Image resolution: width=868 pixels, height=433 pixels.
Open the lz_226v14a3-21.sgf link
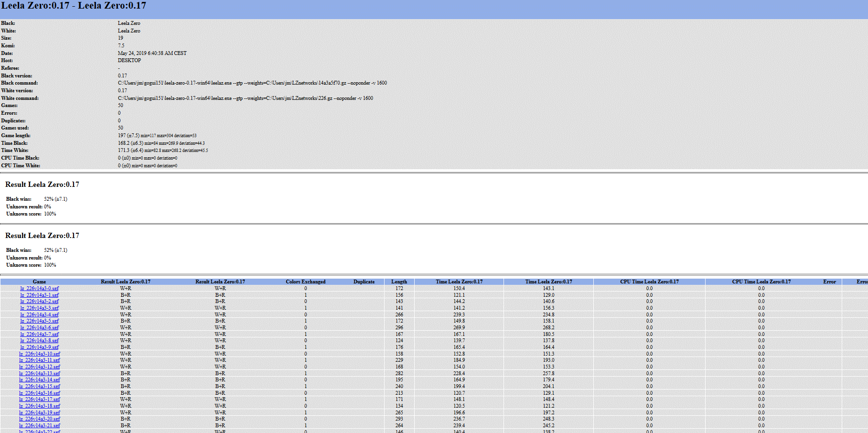tap(39, 426)
